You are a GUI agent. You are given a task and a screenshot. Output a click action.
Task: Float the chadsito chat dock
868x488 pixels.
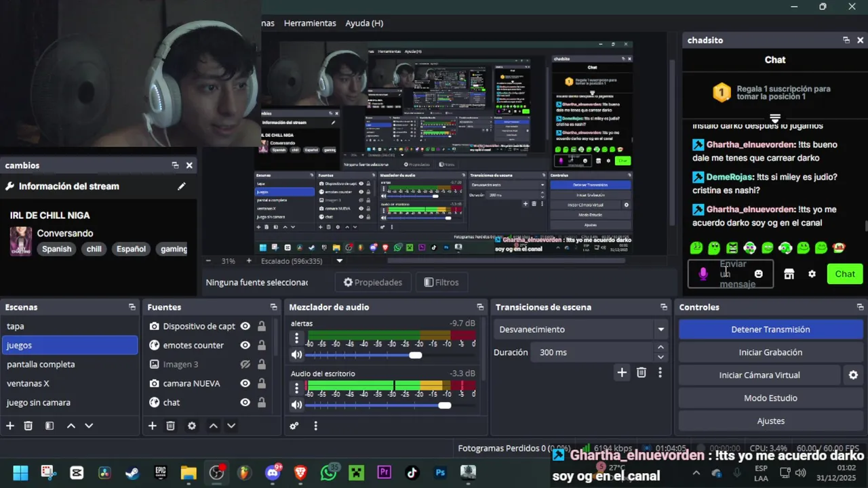point(846,40)
